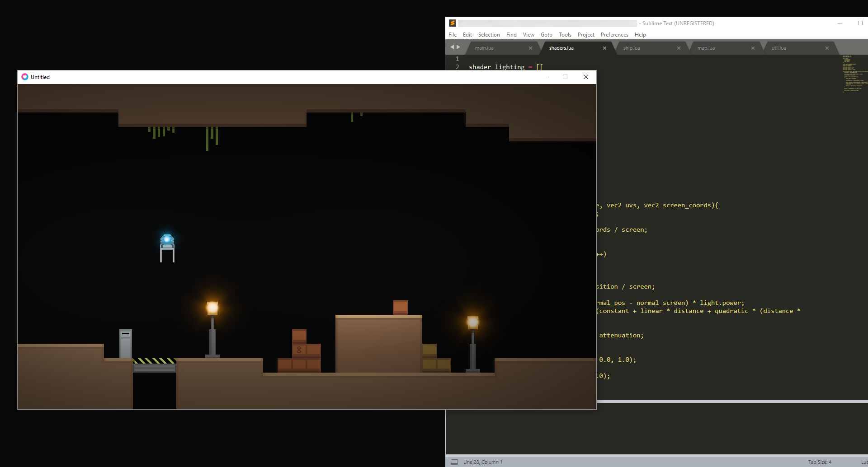This screenshot has width=868, height=467.
Task: Click the LÖVE icon in Untitled window
Action: click(x=25, y=77)
